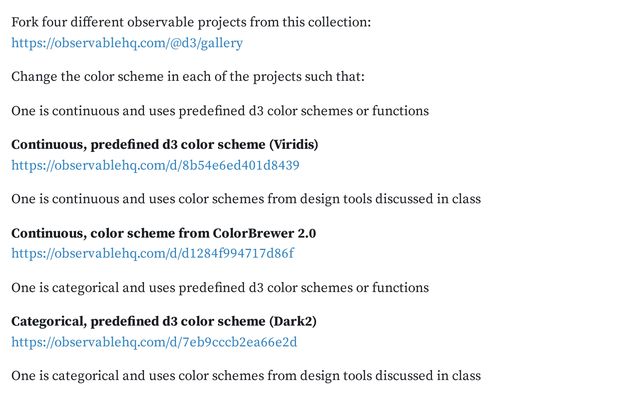Click the word '(Viridis)' in parentheses
Screen dimensions: 640x400
[290, 145]
